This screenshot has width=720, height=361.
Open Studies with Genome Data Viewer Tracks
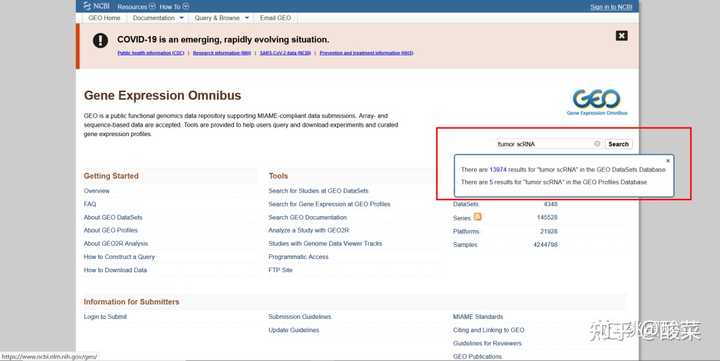(x=325, y=243)
